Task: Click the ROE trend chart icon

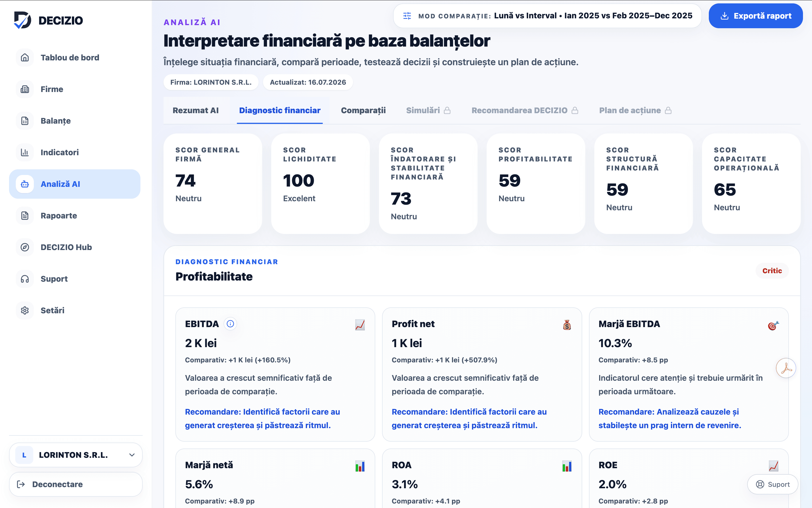Action: click(773, 466)
